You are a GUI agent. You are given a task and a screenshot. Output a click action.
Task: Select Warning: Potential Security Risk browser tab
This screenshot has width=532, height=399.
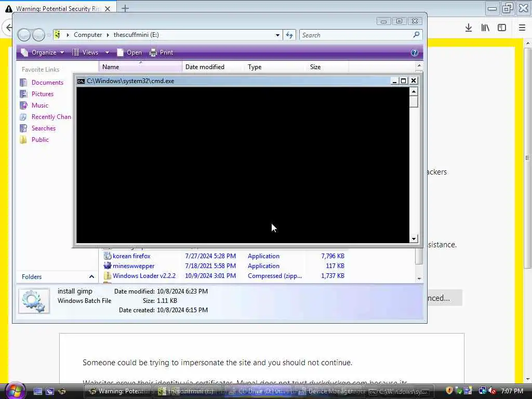click(58, 9)
